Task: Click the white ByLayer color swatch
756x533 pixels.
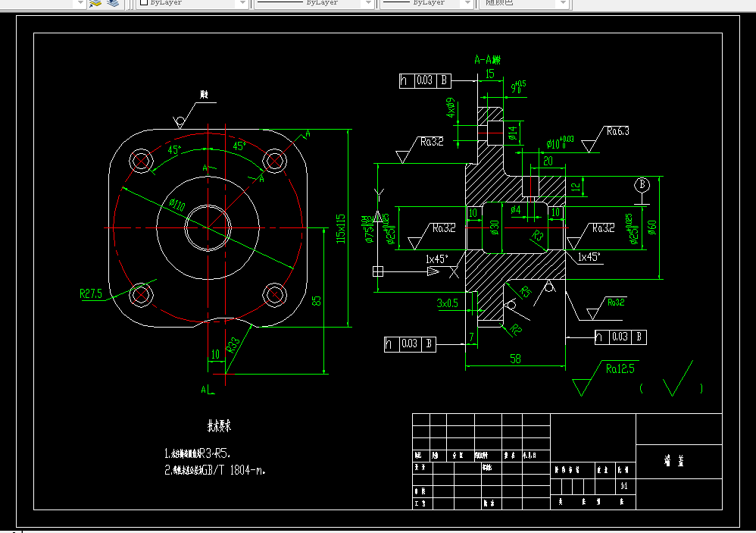Action: tap(143, 2)
